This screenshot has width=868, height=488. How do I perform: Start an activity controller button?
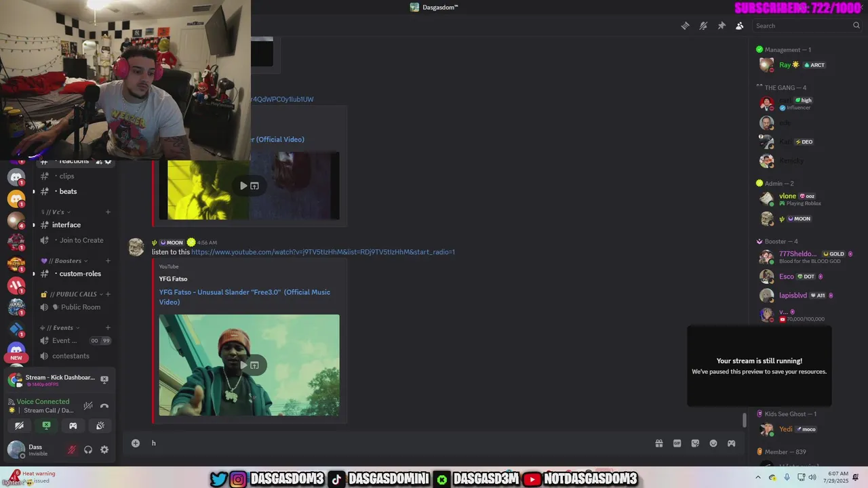73,426
